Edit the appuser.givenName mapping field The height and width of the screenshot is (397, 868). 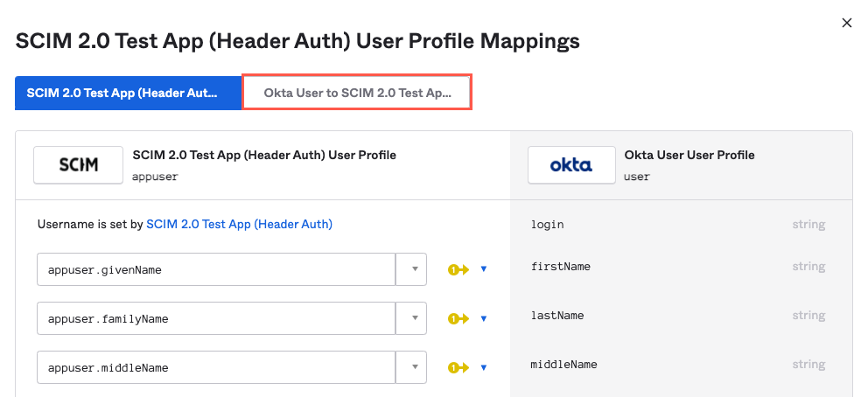click(x=216, y=270)
